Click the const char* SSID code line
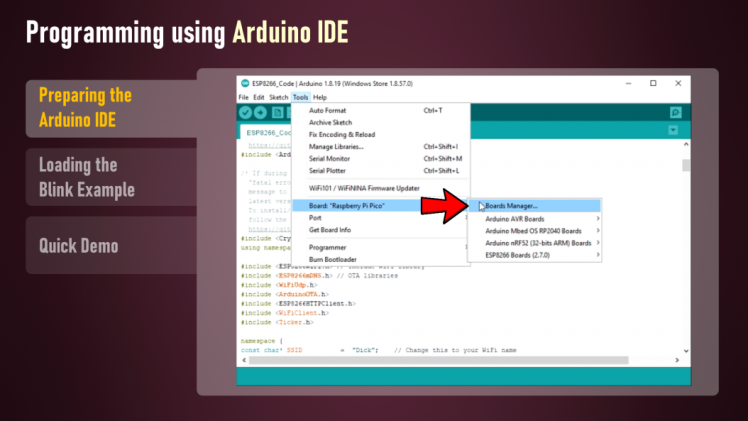The width and height of the screenshot is (748, 421). point(379,350)
